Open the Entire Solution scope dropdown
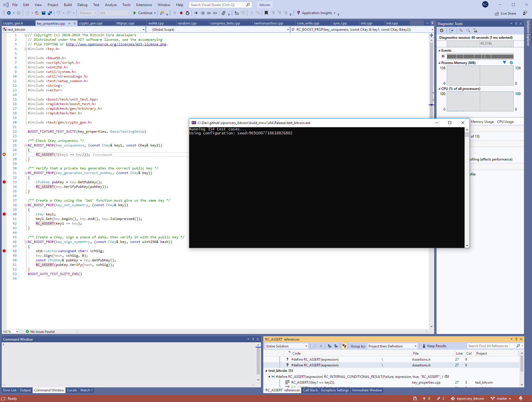 point(287,346)
